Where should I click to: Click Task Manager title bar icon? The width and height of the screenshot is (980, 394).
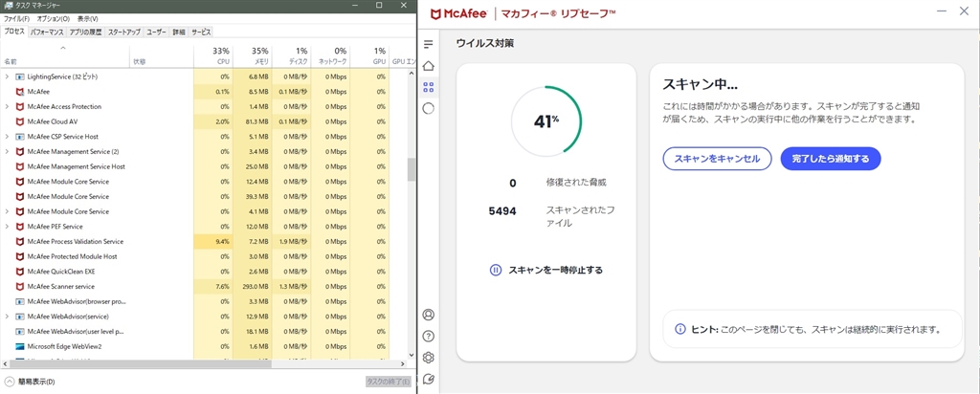coord(7,5)
